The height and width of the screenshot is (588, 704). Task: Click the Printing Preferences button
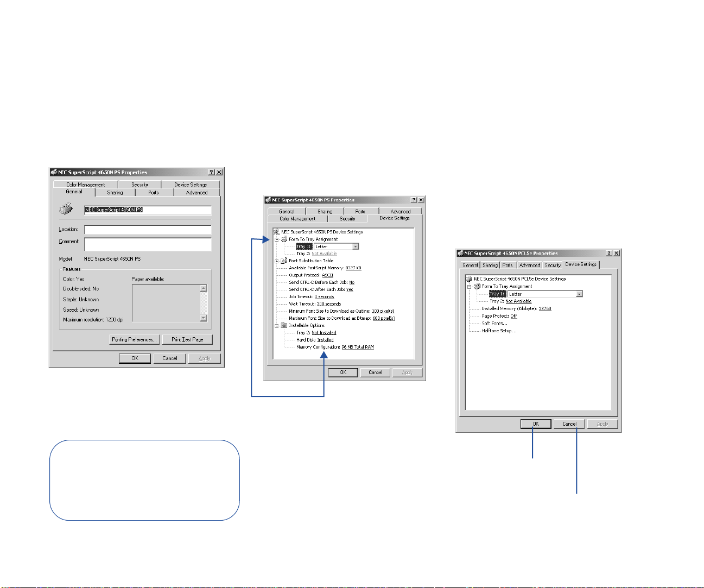coord(134,339)
